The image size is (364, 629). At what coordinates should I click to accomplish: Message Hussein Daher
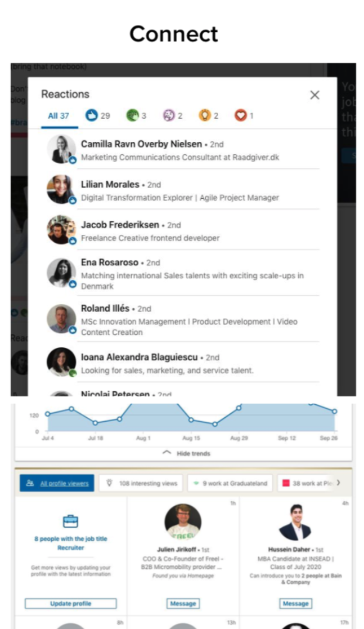(x=295, y=603)
